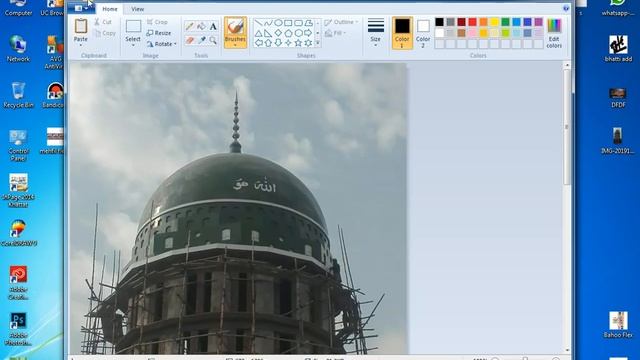Click the DFDF desktop icon
Screen dimensions: 640x360
pyautogui.click(x=618, y=97)
